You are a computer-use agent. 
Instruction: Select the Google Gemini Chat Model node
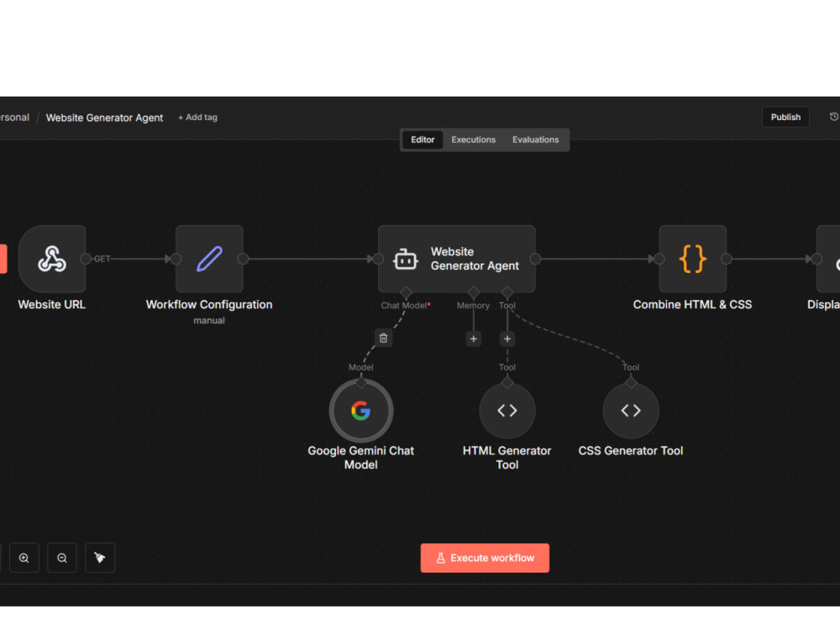[x=361, y=411]
